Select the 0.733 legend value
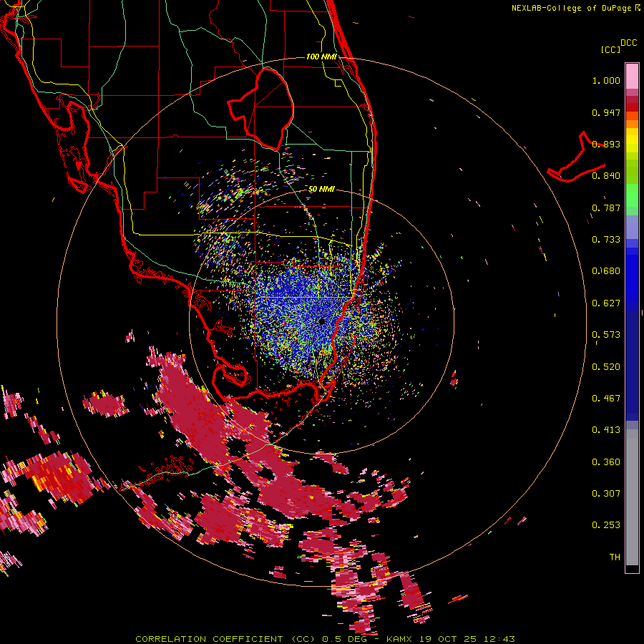The width and height of the screenshot is (644, 644). [606, 240]
